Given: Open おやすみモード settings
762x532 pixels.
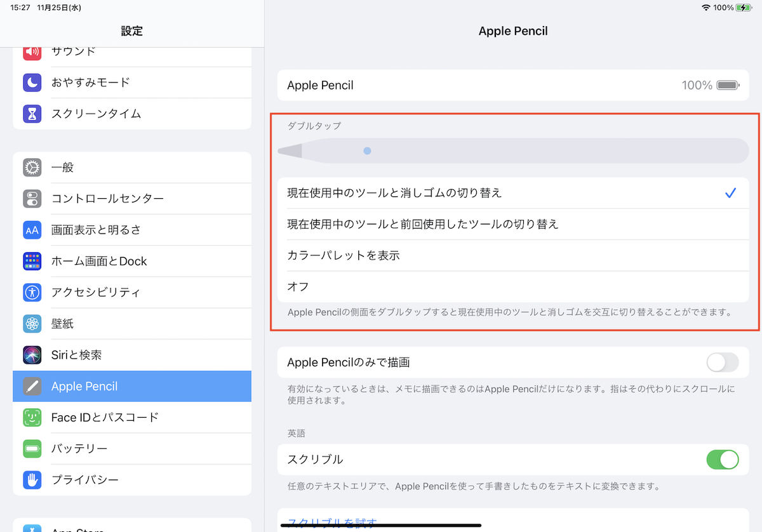Looking at the screenshot, I should (132, 83).
